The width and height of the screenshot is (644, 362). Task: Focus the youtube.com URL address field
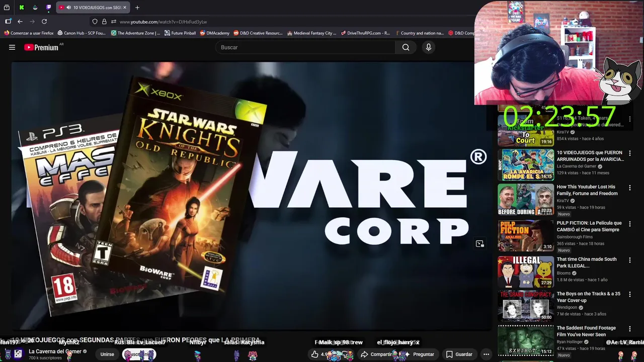tap(163, 22)
